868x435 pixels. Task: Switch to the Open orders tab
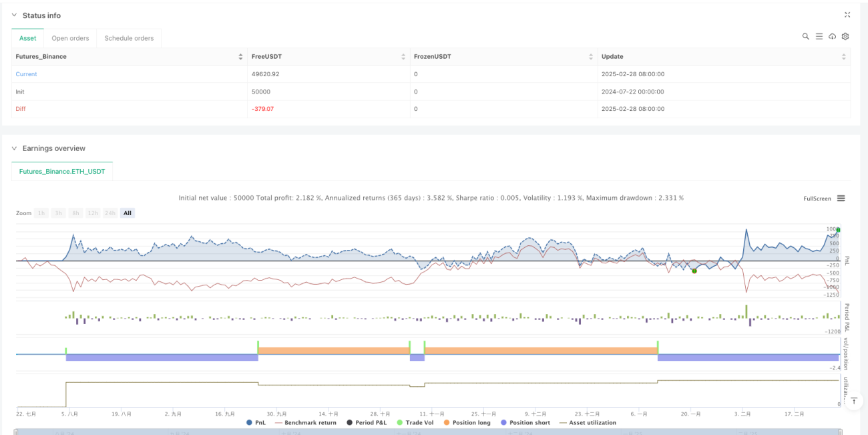[x=70, y=38]
